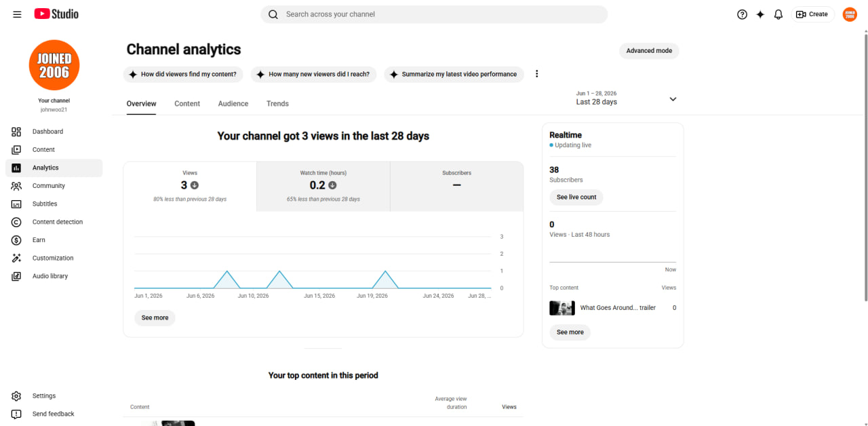Click the down arrow icon beside Views 3
Viewport: 868px width, 426px height.
coord(195,185)
